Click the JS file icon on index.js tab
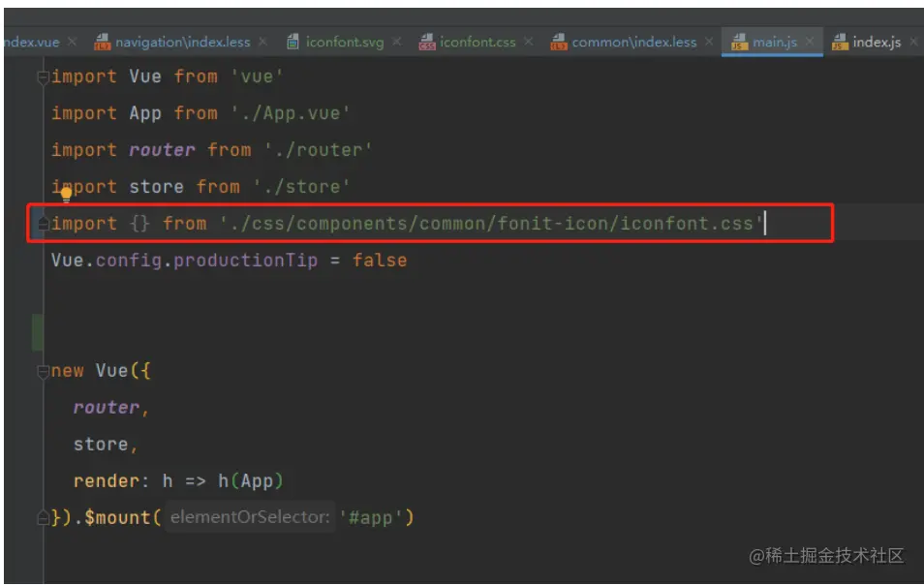Image resolution: width=924 pixels, height=585 pixels. pyautogui.click(x=840, y=42)
